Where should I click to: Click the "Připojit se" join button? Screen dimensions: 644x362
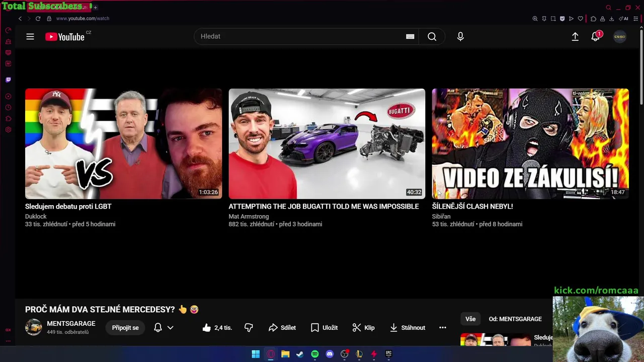125,328
